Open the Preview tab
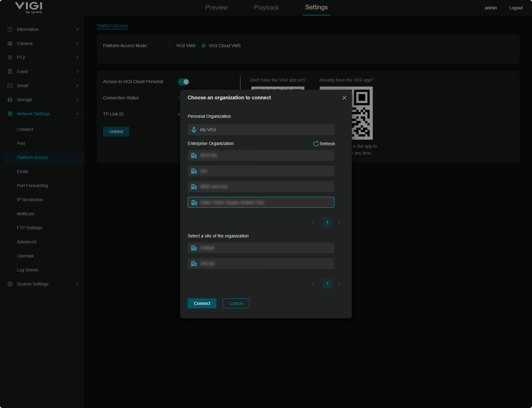The image size is (532, 408). pyautogui.click(x=216, y=7)
